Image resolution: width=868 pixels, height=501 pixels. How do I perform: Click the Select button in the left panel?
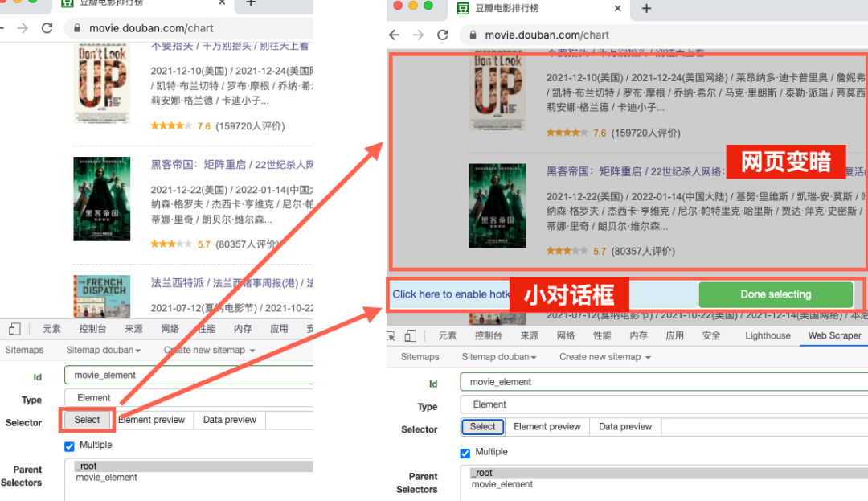coord(87,420)
